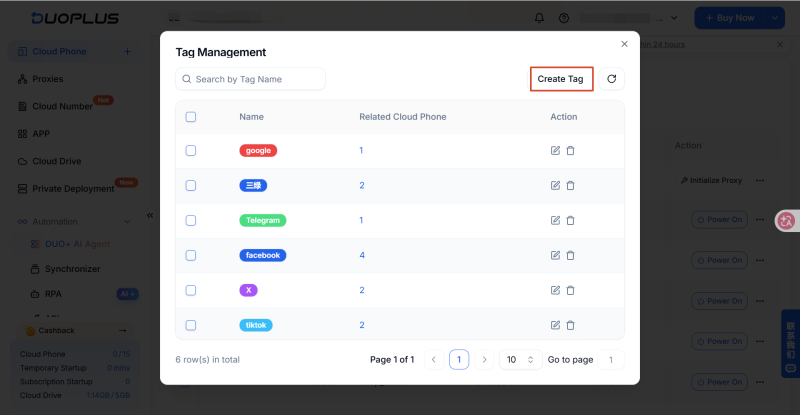Open the Buy Now dropdown arrow

point(774,18)
